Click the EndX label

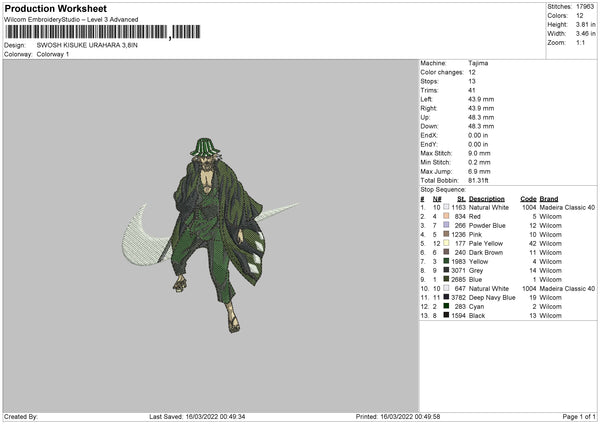(429, 135)
